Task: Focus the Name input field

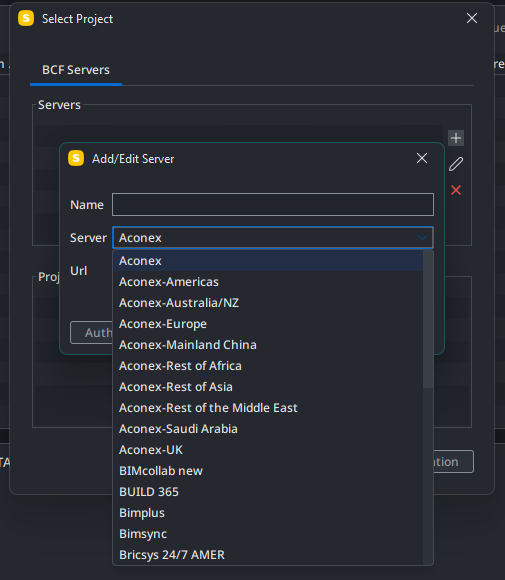Action: click(x=273, y=204)
